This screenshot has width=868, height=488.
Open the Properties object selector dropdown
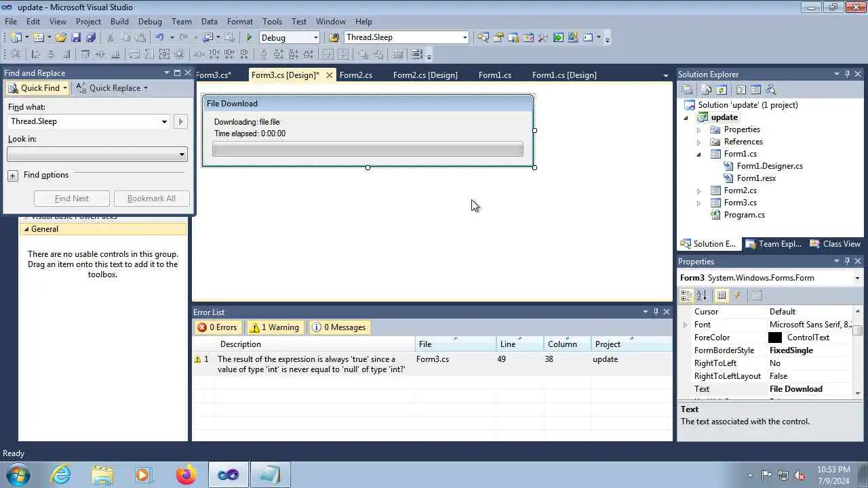[857, 278]
